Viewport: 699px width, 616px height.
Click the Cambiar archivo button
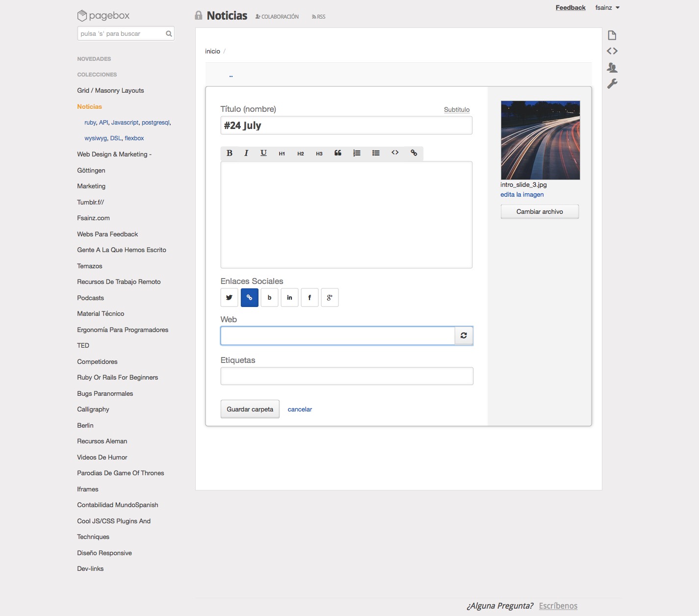point(540,211)
